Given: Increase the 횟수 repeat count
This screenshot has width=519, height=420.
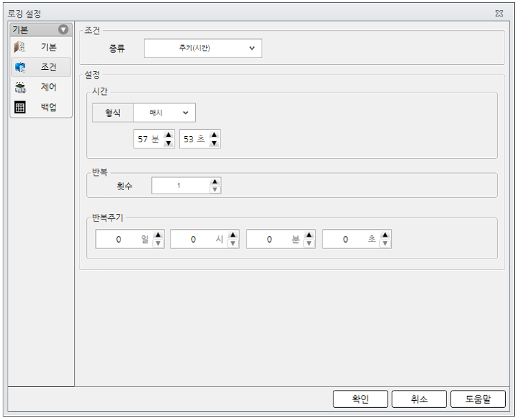Looking at the screenshot, I should 215,182.
